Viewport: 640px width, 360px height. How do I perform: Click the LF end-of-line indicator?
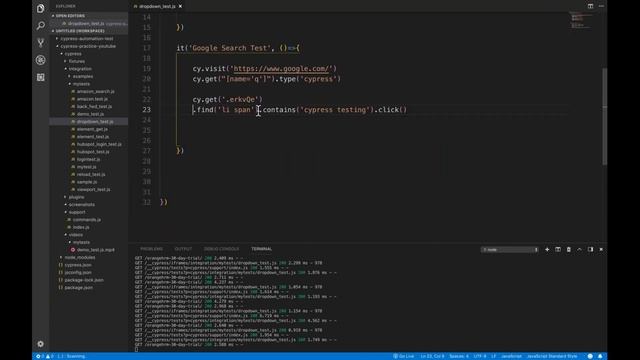(x=493, y=356)
